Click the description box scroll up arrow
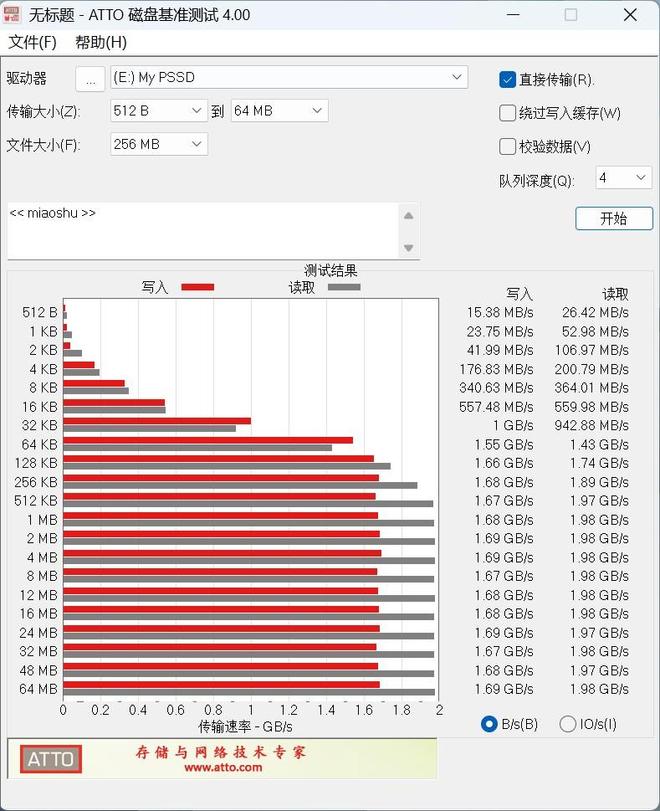 tap(408, 216)
